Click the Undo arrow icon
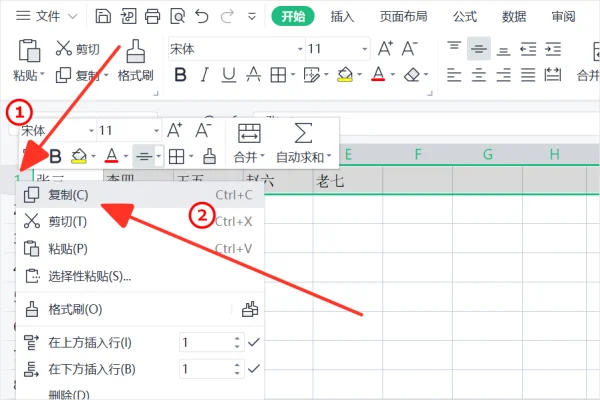The width and height of the screenshot is (600, 400). pos(202,16)
